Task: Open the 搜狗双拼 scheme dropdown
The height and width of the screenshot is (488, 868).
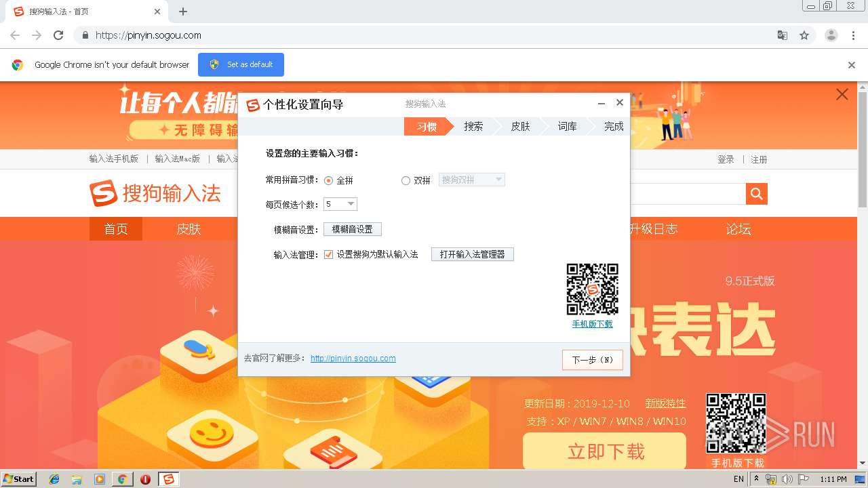Action: click(472, 180)
